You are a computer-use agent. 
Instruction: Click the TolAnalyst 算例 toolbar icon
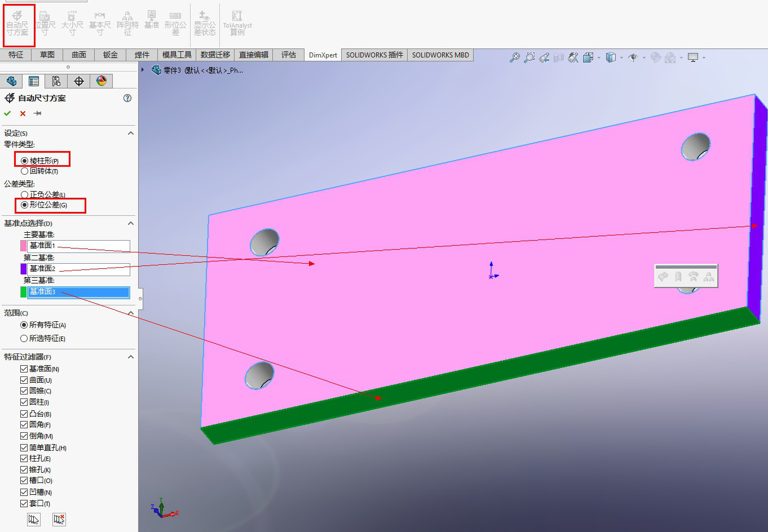[237, 23]
